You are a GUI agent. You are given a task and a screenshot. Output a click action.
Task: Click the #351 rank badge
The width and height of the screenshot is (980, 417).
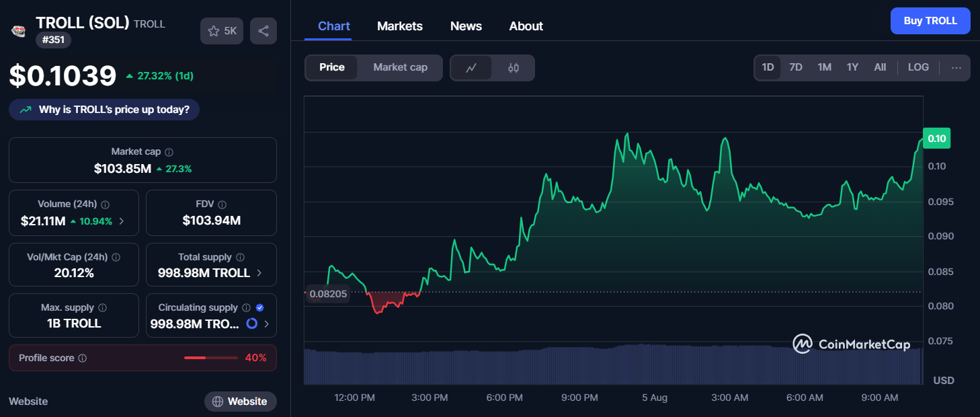(x=53, y=40)
